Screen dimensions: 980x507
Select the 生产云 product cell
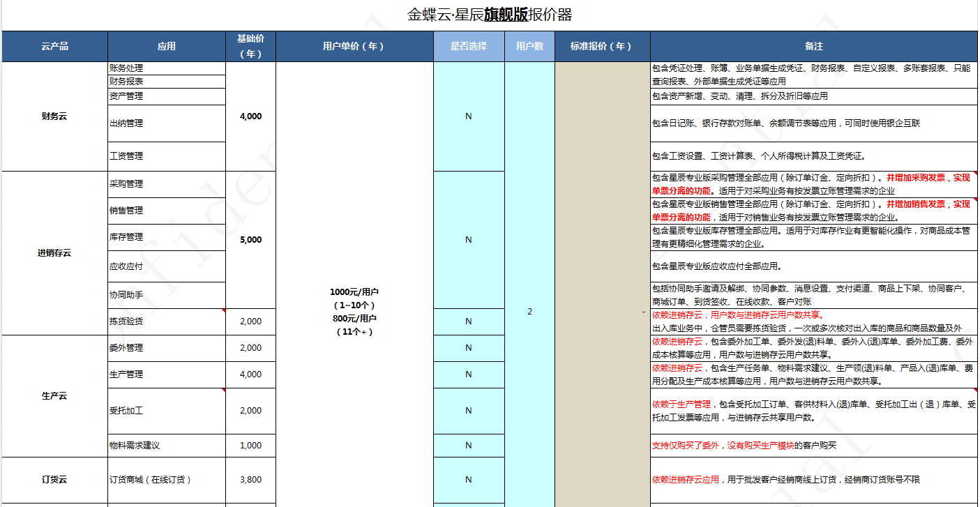click(x=54, y=395)
